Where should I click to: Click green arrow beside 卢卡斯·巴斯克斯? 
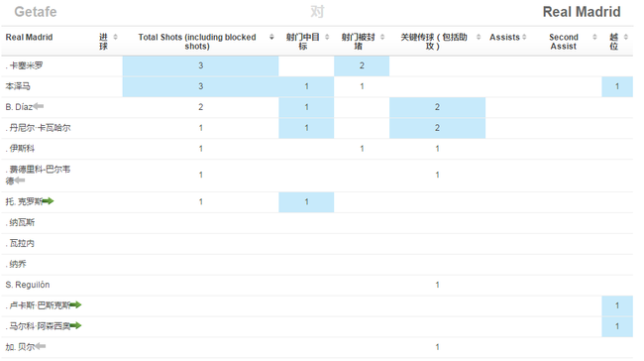click(x=75, y=304)
